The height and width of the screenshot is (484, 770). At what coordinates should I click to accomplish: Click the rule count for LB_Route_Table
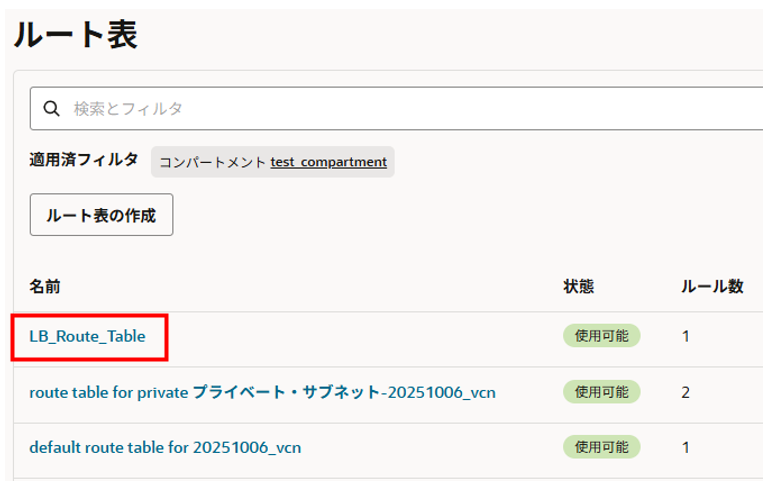pyautogui.click(x=686, y=337)
